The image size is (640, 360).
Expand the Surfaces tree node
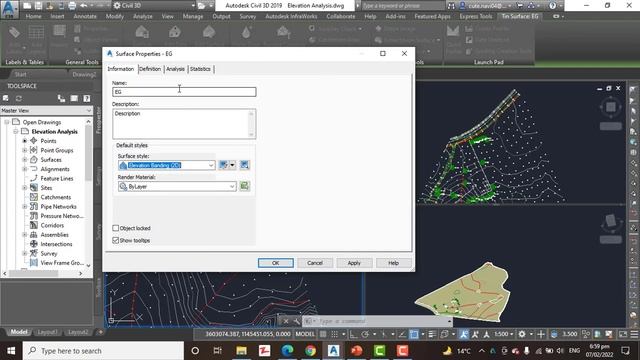[24, 160]
